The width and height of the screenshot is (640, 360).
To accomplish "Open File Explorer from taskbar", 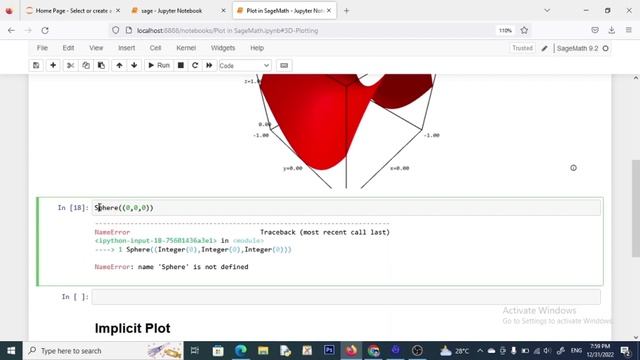I will pos(263,351).
